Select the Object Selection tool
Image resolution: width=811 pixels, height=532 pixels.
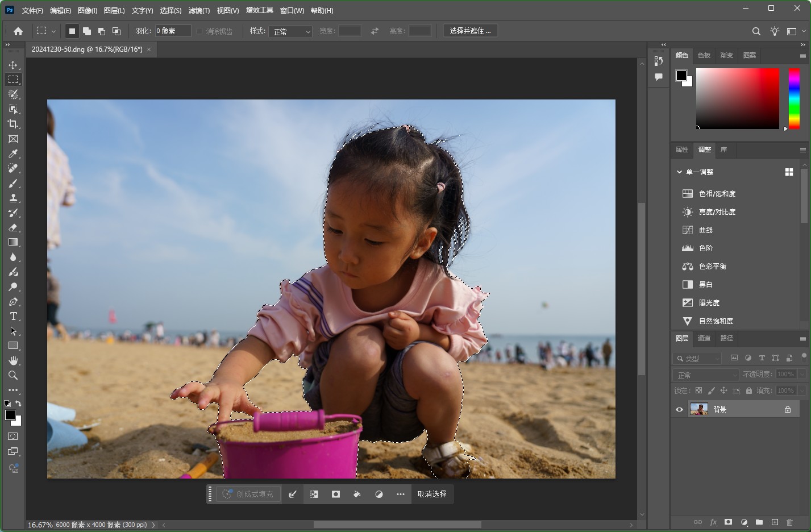pos(13,109)
